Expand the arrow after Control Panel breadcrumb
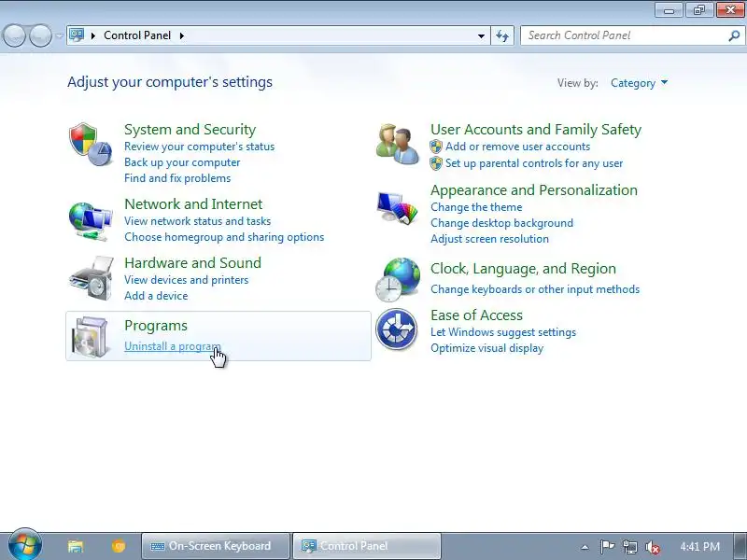This screenshot has height=560, width=747. (182, 35)
